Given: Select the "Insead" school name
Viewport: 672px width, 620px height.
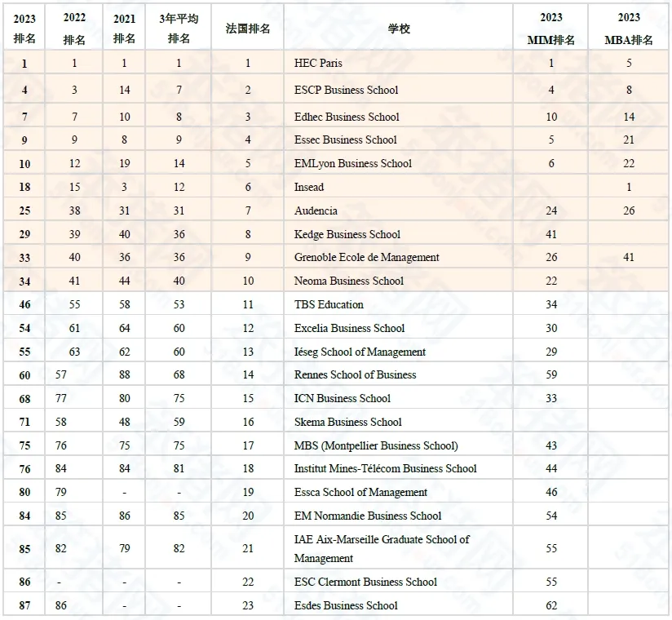Looking at the screenshot, I should [x=309, y=187].
